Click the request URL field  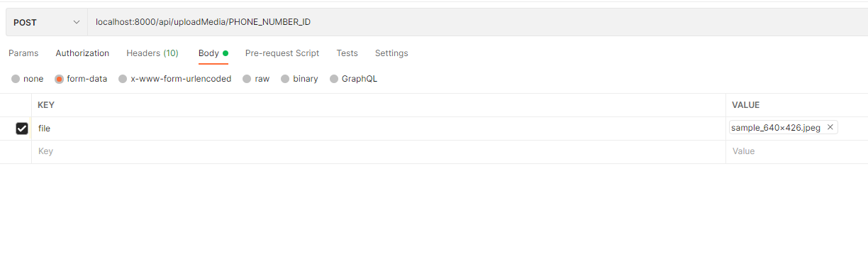point(477,22)
